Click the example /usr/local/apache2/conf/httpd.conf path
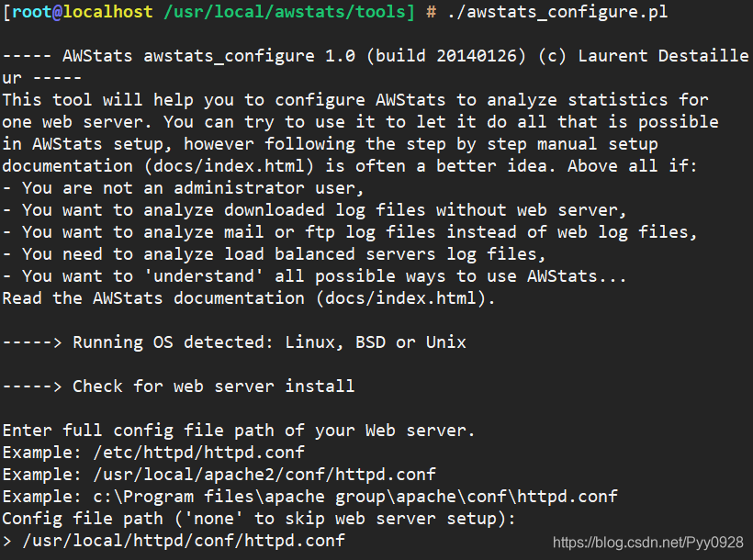 [x=264, y=475]
